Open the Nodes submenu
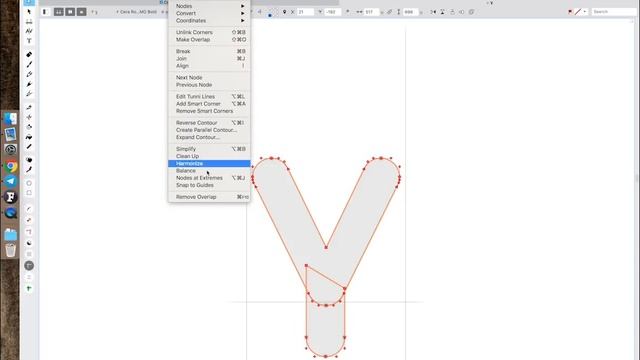 (x=209, y=6)
